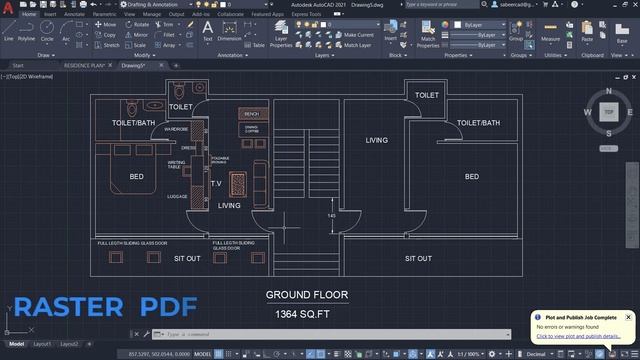The height and width of the screenshot is (360, 640).
Task: Open the Output ribbon tab
Action: (176, 14)
